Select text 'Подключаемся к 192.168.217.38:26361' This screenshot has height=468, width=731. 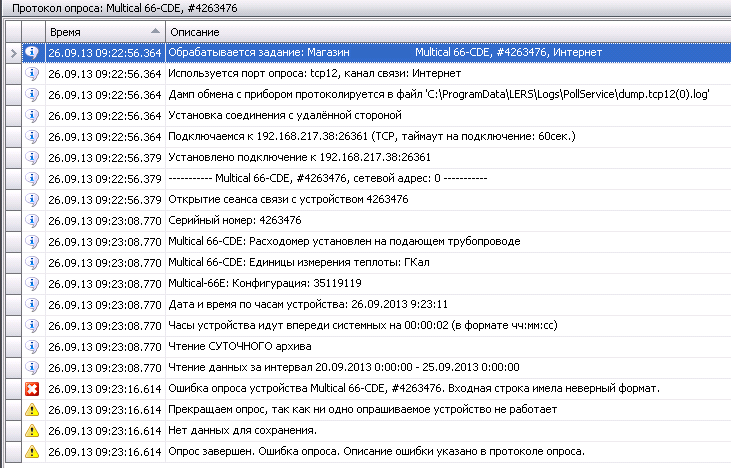click(x=268, y=136)
